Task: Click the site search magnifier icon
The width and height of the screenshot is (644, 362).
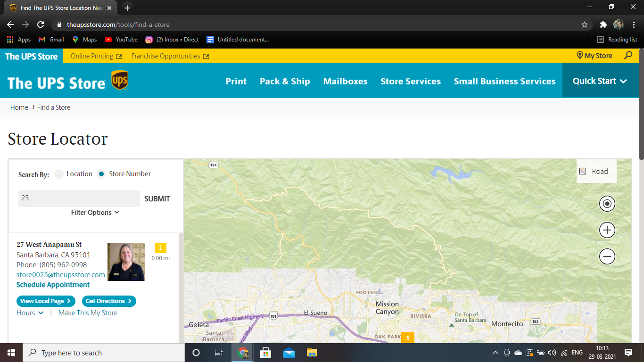Action: [628, 56]
